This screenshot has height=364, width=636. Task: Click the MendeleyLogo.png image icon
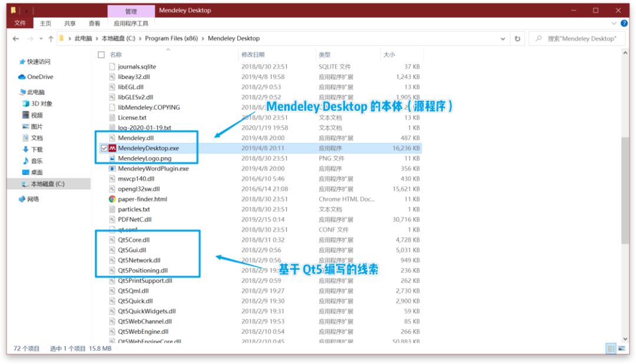pyautogui.click(x=112, y=158)
